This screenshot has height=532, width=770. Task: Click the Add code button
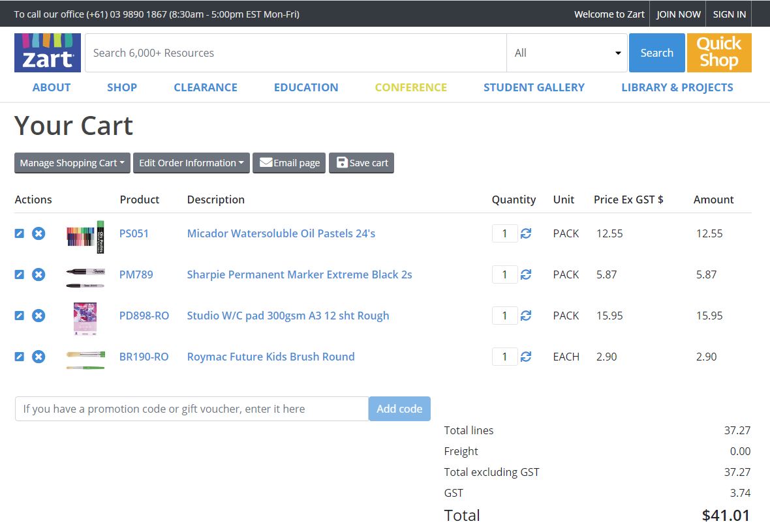399,409
